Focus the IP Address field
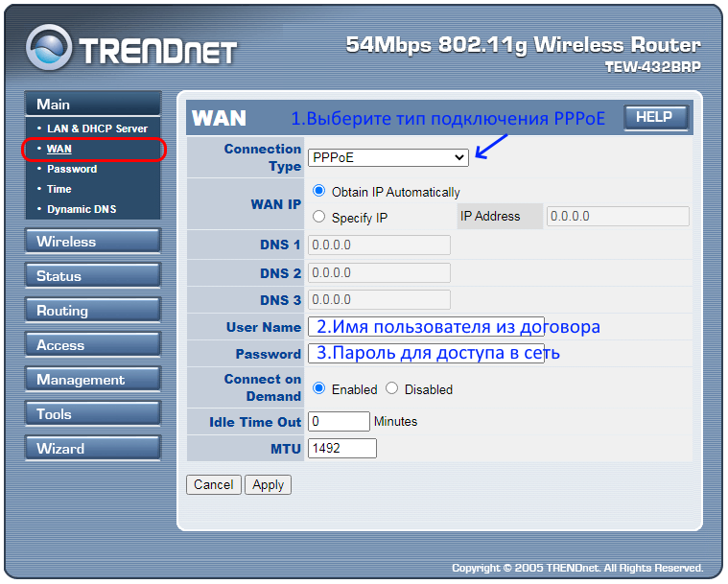728x584 pixels. click(x=618, y=217)
